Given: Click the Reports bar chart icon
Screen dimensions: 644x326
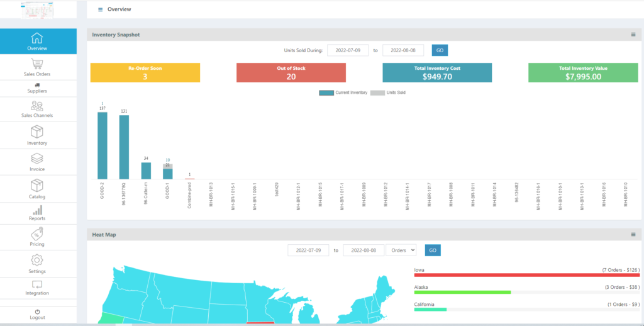Looking at the screenshot, I should (x=37, y=210).
